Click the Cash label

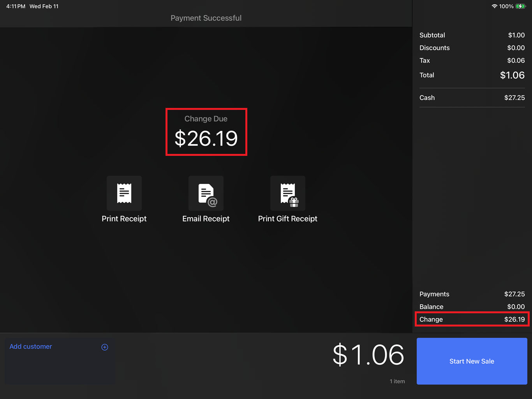tap(427, 98)
